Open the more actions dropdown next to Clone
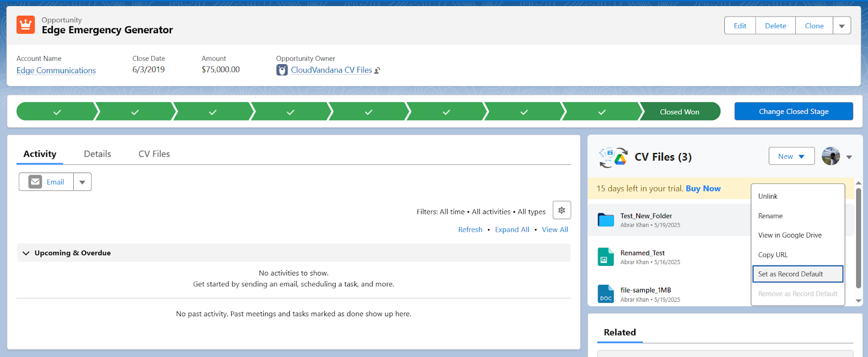This screenshot has width=868, height=357. [x=842, y=25]
